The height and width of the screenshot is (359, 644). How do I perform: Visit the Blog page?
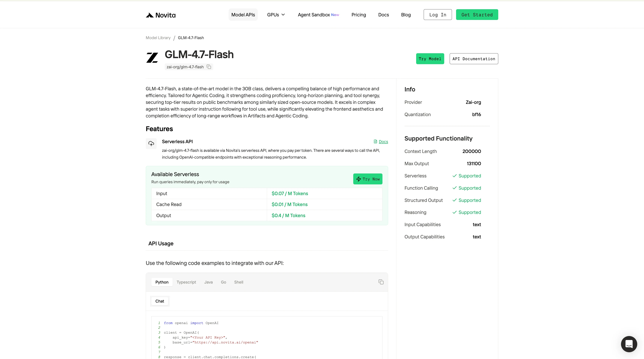[406, 15]
